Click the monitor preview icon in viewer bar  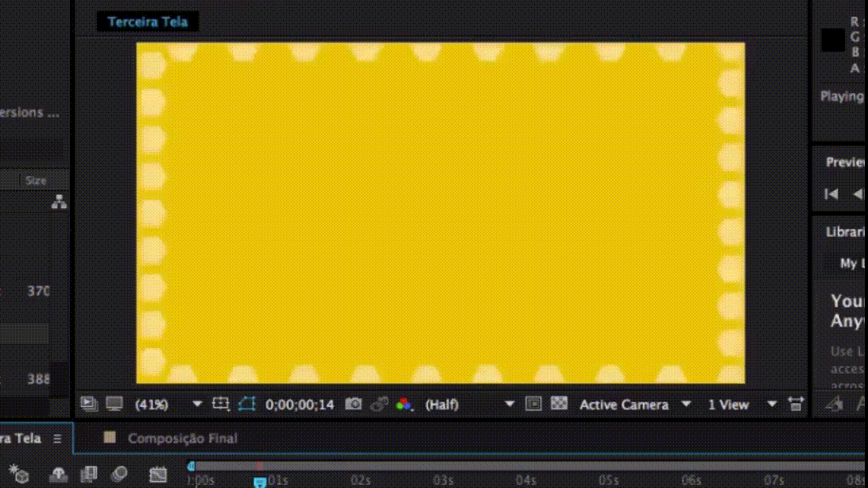[x=114, y=405]
